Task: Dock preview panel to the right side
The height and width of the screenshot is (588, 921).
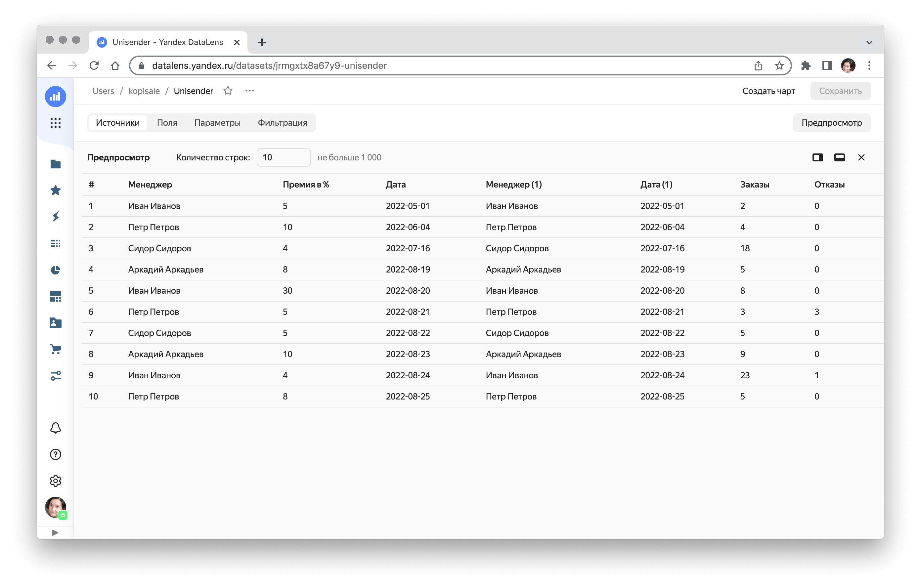Action: (818, 157)
